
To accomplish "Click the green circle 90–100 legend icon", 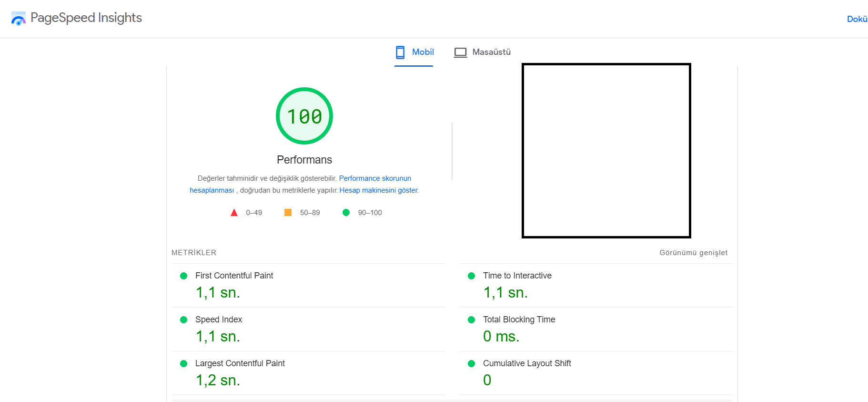I will pyautogui.click(x=346, y=213).
